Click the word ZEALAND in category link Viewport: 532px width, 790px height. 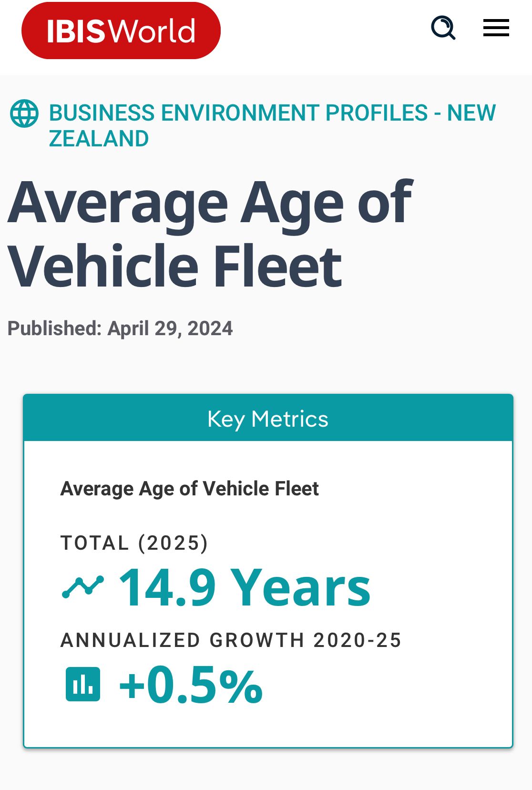pyautogui.click(x=99, y=139)
